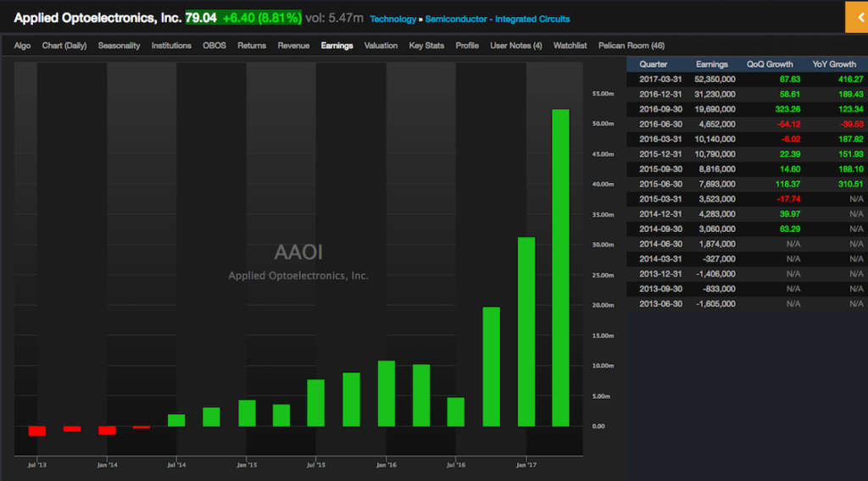The image size is (868, 481).
Task: Select the 2016-03-31 quarter row
Action: 748,139
